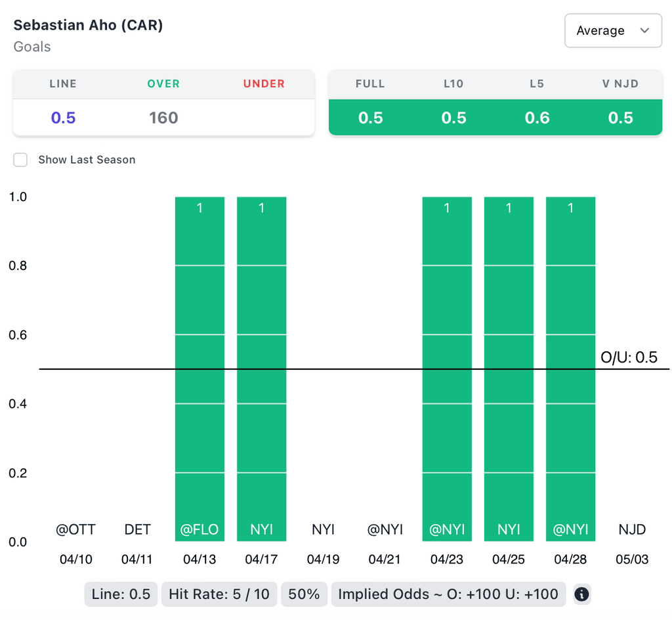672x620 pixels.
Task: Click the 04/25 NYI green bar
Action: [509, 368]
